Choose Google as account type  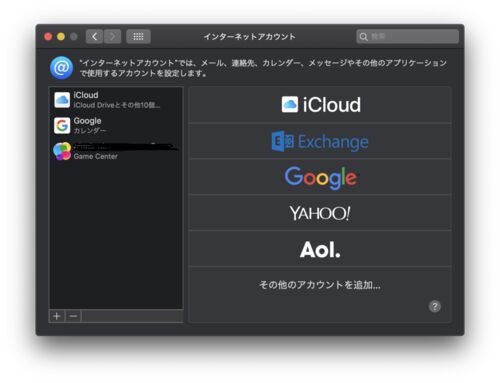pyautogui.click(x=320, y=177)
